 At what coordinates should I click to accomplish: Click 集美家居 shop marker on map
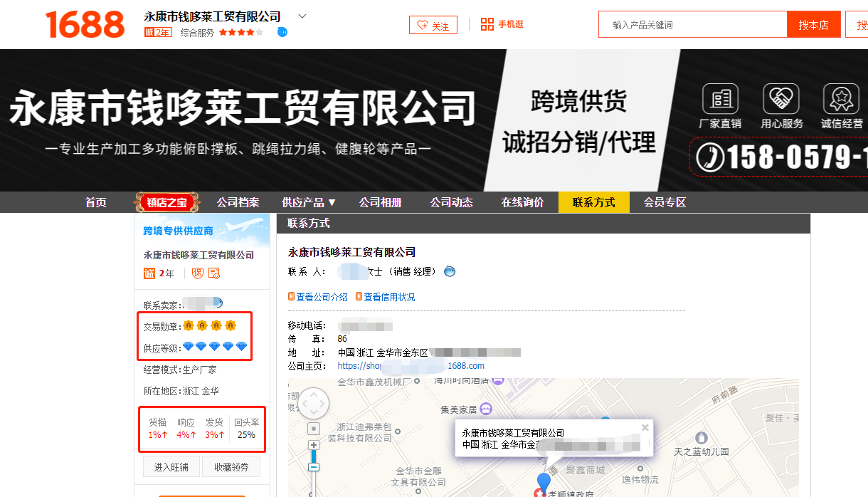click(486, 409)
